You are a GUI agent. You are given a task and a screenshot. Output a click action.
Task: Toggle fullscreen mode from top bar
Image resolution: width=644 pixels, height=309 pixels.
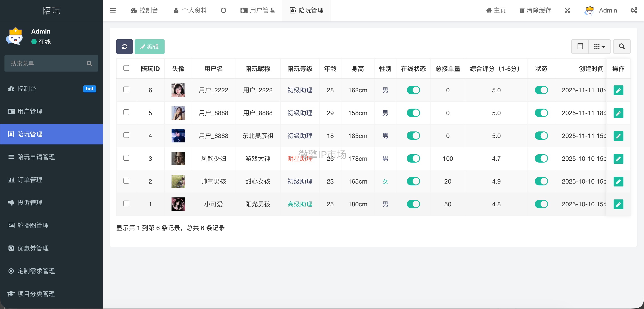click(x=567, y=10)
